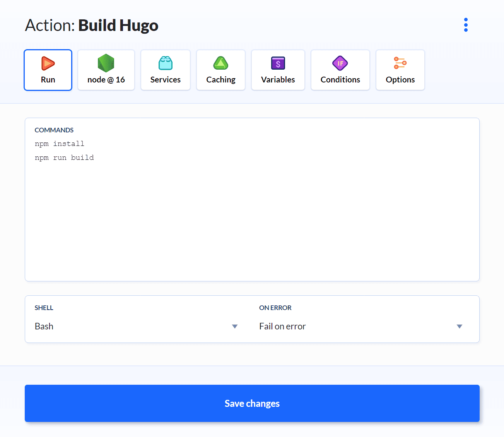Click the Build Hugo action title
Screen dimensions: 504x437
[x=118, y=26]
